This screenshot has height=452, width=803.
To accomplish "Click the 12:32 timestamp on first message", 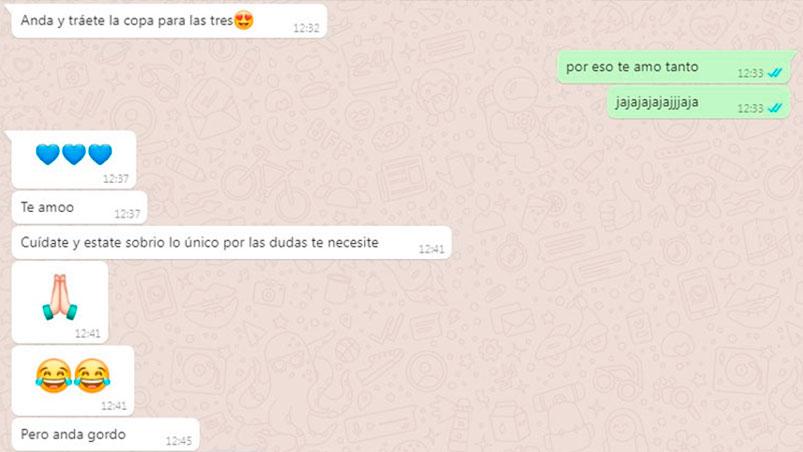I will click(306, 28).
